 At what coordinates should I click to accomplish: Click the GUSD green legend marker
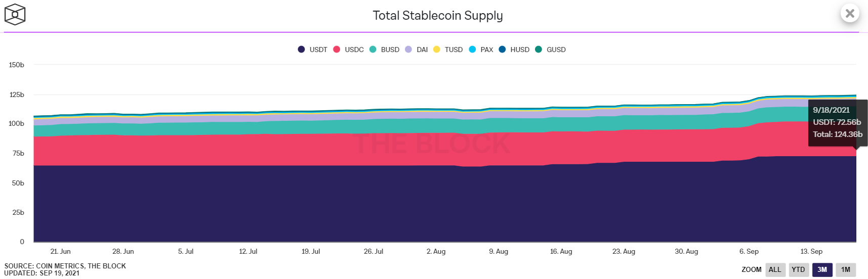539,50
